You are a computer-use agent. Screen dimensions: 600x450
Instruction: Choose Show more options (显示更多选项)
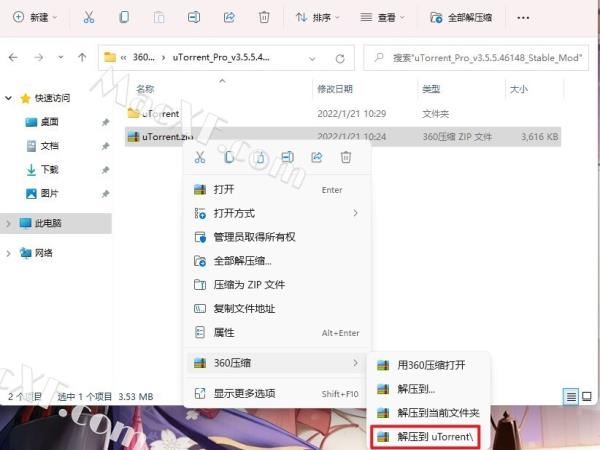coord(276,393)
